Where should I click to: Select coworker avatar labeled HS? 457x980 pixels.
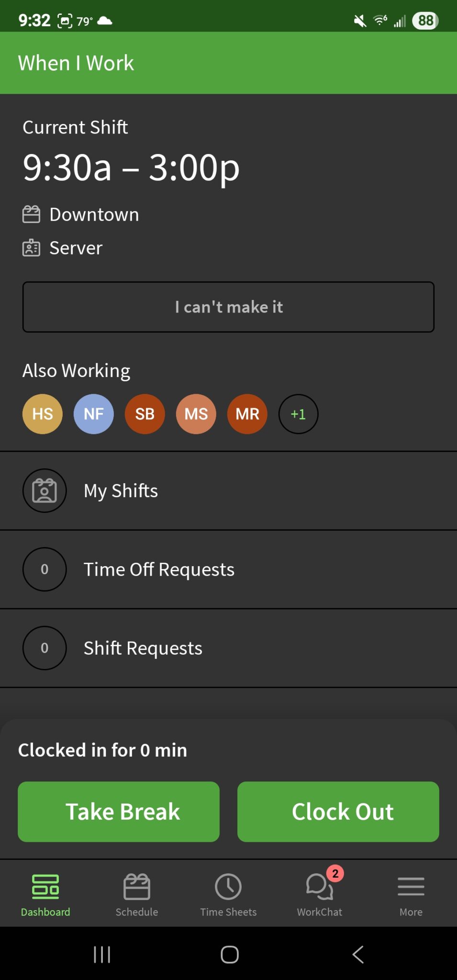coord(42,414)
